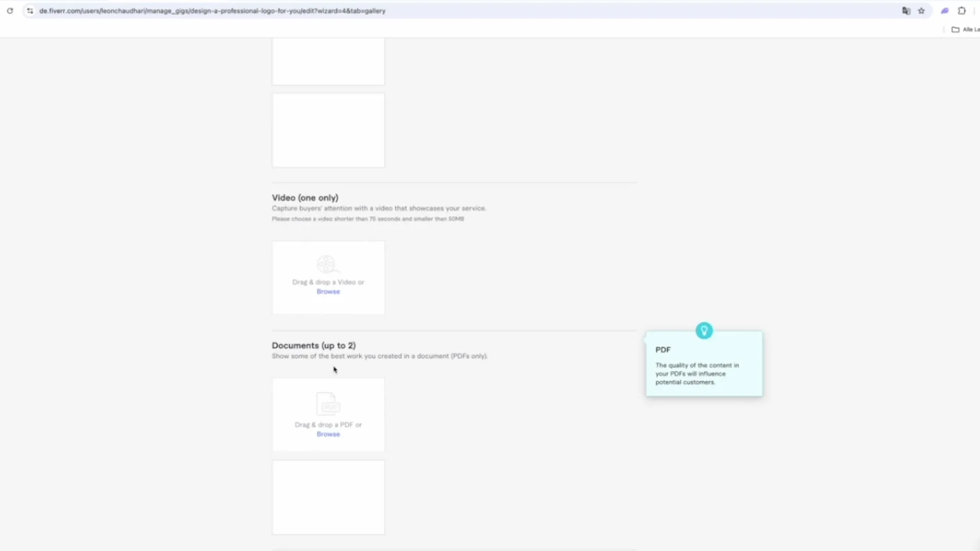The height and width of the screenshot is (551, 980).
Task: Click the 'Documents (up to 2)' heading
Action: coord(313,345)
